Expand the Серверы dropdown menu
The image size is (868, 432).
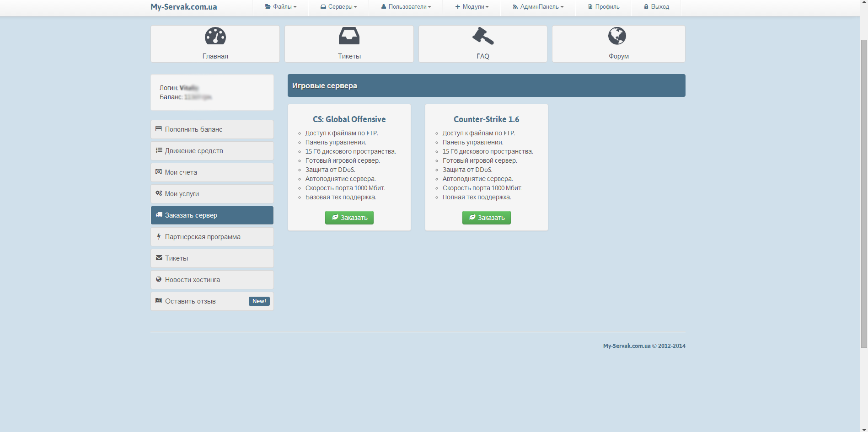pyautogui.click(x=339, y=7)
